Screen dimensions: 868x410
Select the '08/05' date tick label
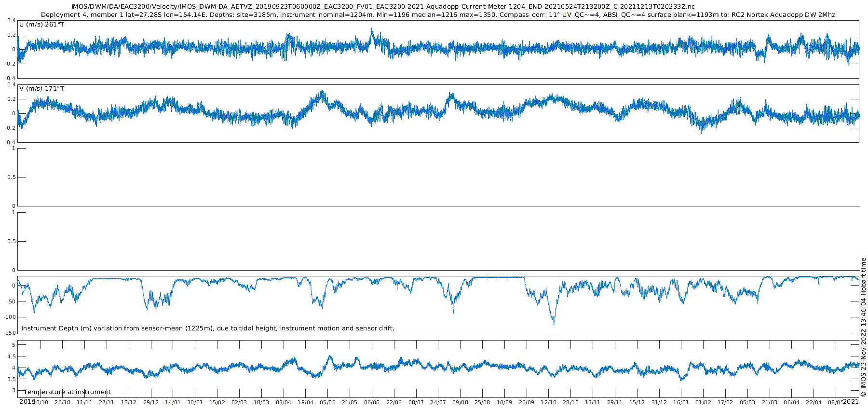(836, 402)
